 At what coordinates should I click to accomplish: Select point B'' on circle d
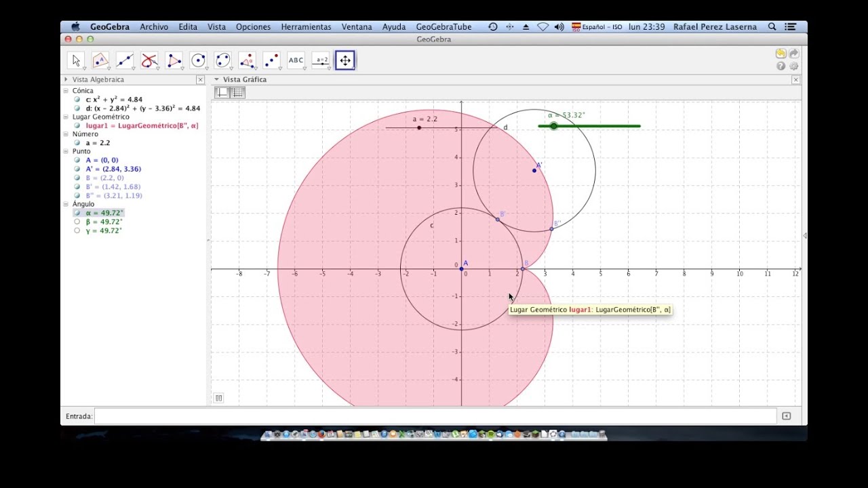551,229
